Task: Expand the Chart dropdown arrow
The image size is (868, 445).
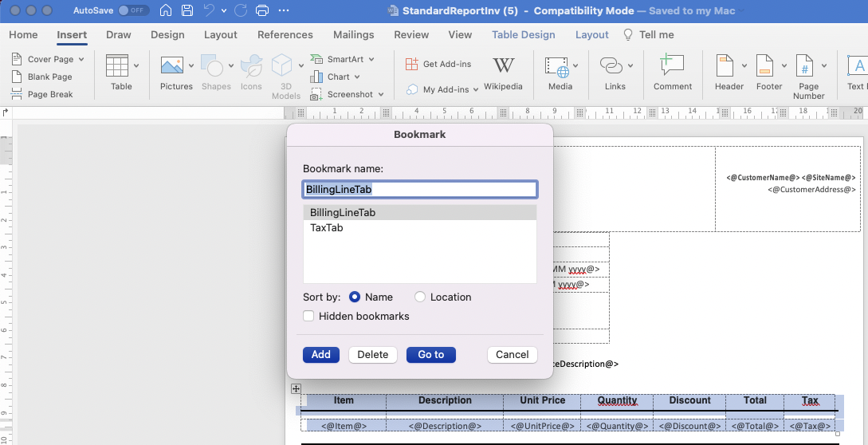Action: point(357,77)
